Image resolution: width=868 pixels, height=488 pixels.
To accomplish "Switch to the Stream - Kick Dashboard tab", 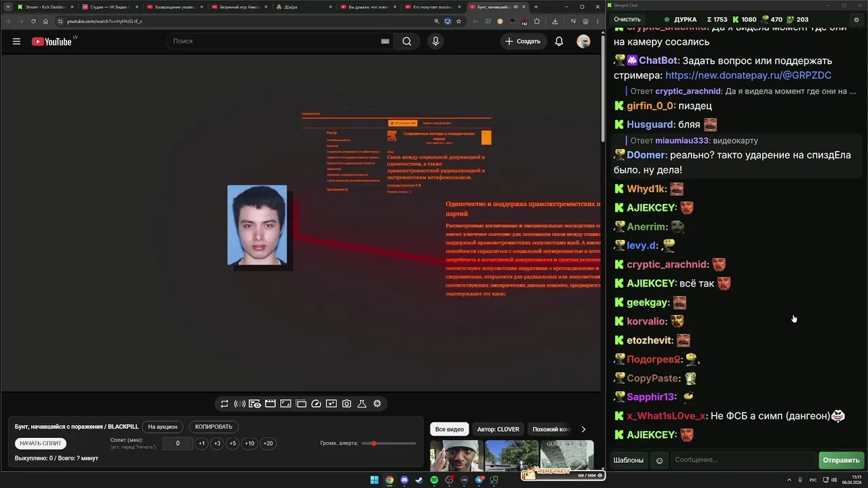I will point(45,7).
